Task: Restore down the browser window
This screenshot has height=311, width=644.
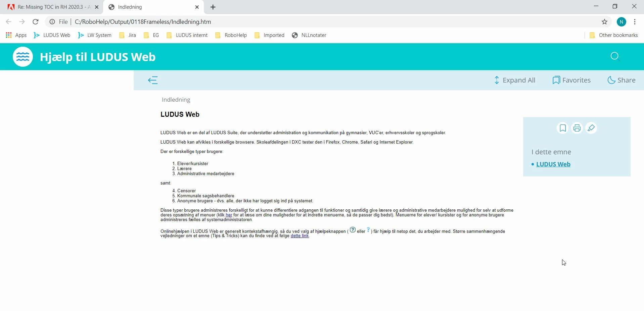Action: point(615,6)
